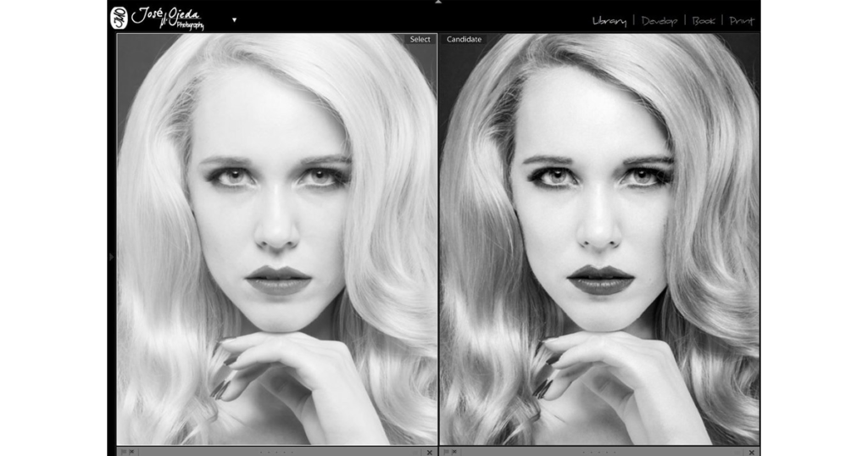Toggle the reject flag under the Select photo
868x456 pixels.
click(x=131, y=452)
